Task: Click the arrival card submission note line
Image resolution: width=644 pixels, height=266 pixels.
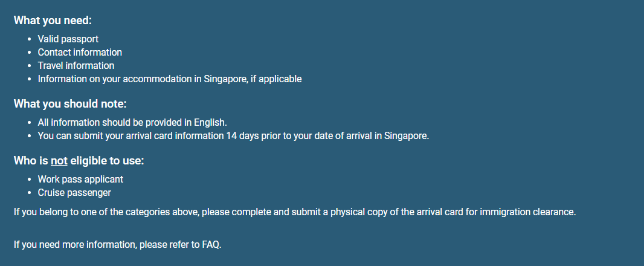Action: (x=233, y=135)
